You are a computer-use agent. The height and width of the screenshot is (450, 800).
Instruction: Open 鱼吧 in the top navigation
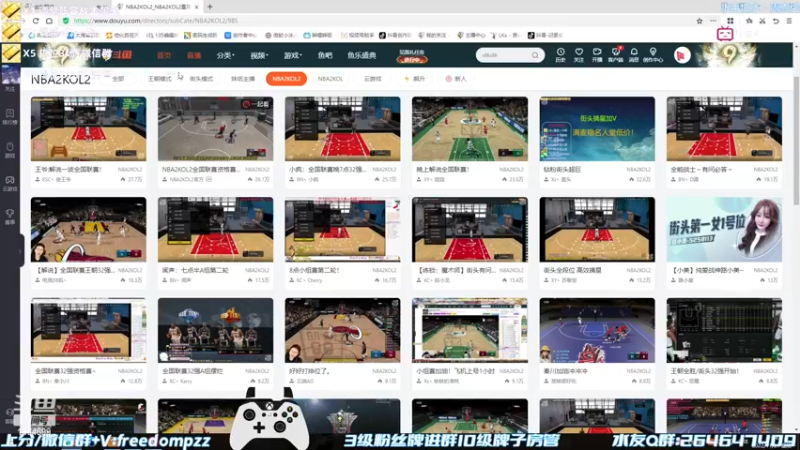[x=325, y=55]
